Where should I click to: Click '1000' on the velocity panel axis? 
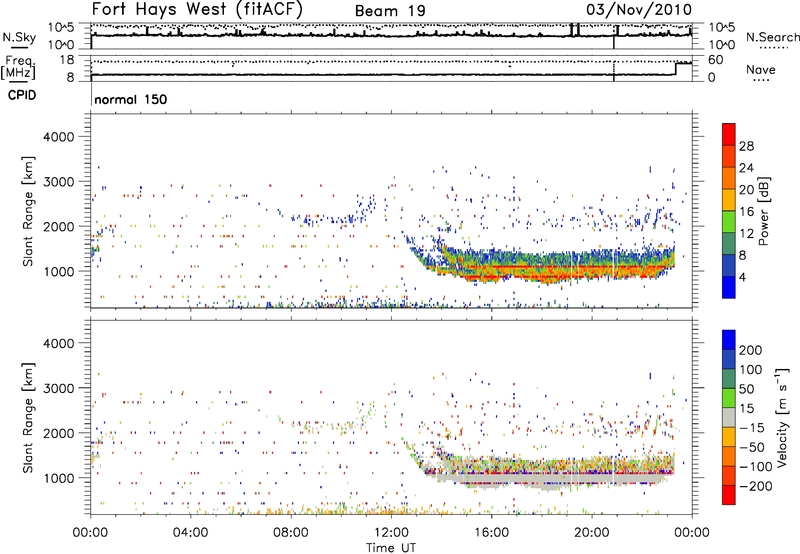(58, 478)
